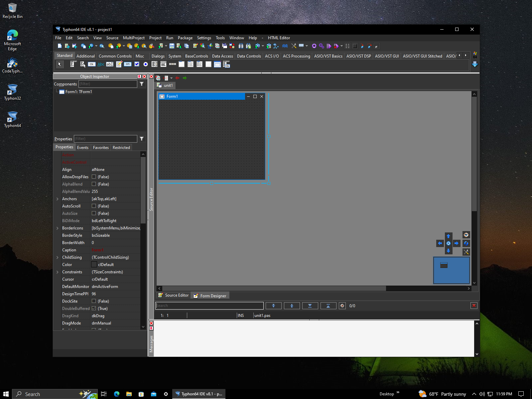Click the navigator up arrow button
The image size is (532, 399).
[x=448, y=236]
